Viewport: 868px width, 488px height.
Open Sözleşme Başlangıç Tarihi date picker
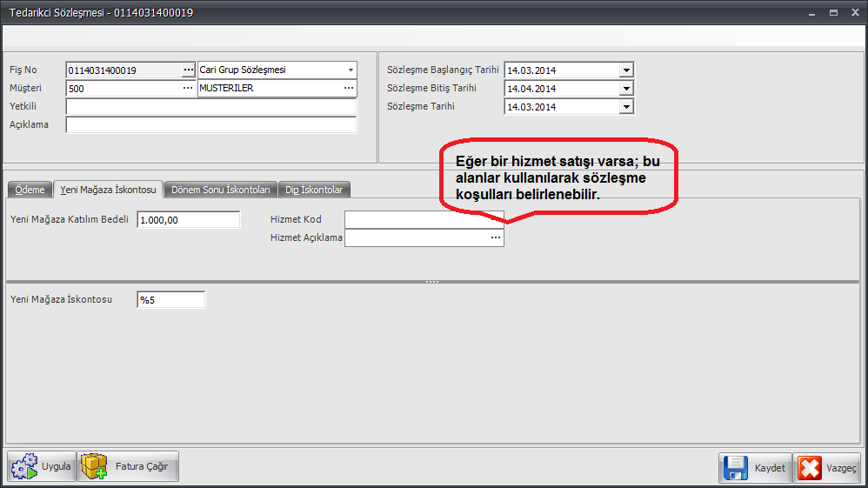click(625, 70)
